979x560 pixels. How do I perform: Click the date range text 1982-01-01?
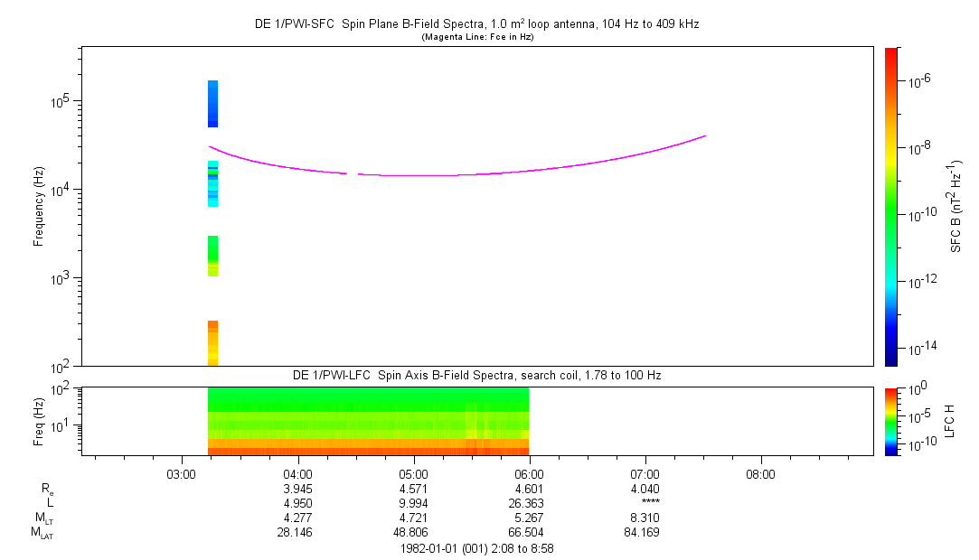(476, 547)
